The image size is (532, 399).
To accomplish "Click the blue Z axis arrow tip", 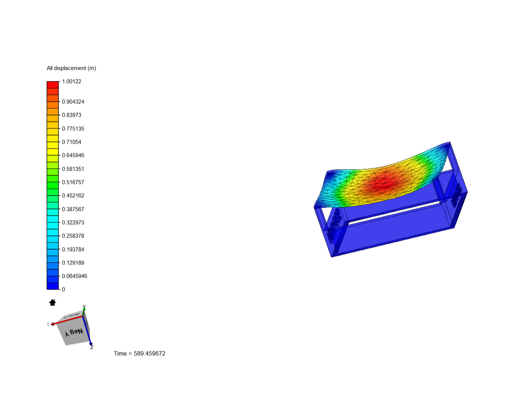I will [x=91, y=344].
